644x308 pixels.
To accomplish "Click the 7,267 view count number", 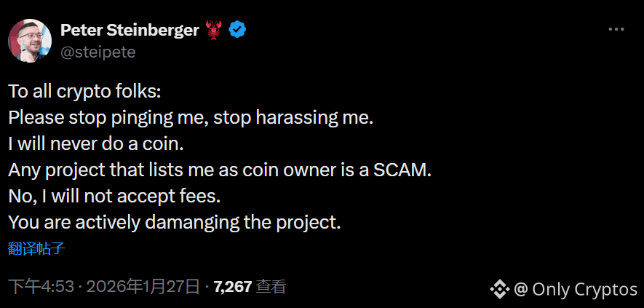I will 233,287.
